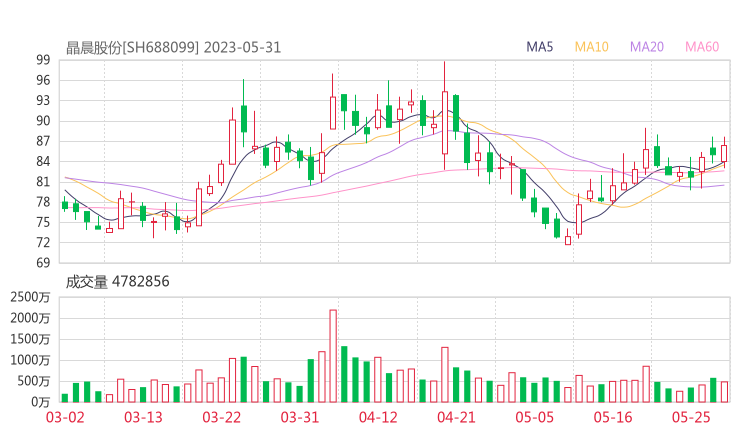Image resolution: width=740 pixels, height=440 pixels.
Task: Click the 1000万 volume axis label
Action: 30,360
